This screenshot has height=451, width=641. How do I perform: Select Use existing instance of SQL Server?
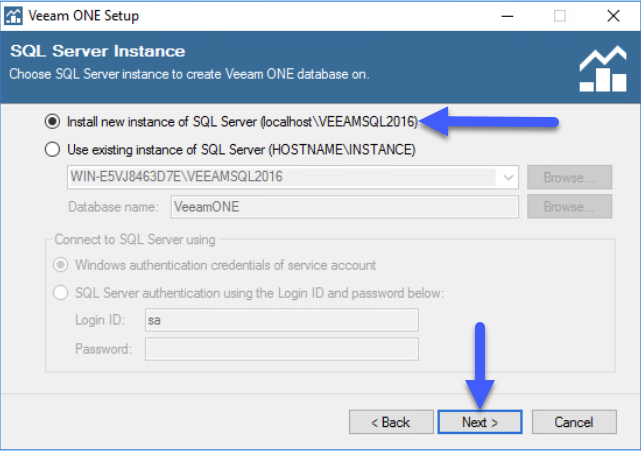pyautogui.click(x=52, y=149)
